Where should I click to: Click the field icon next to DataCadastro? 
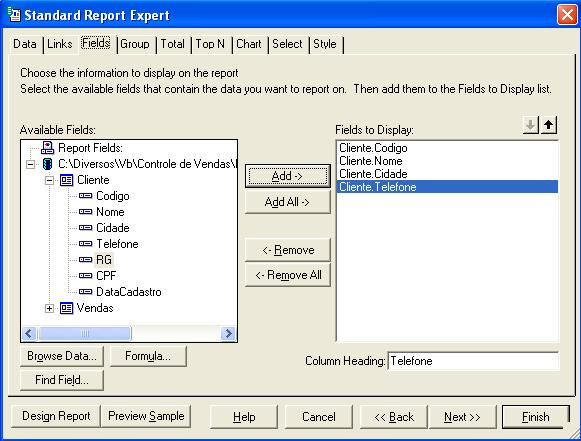tap(85, 292)
